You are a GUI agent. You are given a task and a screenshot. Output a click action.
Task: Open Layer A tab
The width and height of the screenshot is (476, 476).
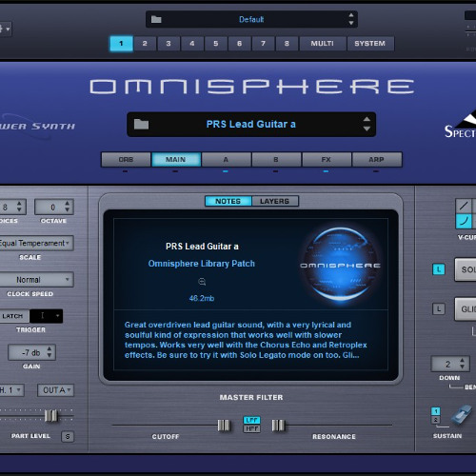click(226, 160)
